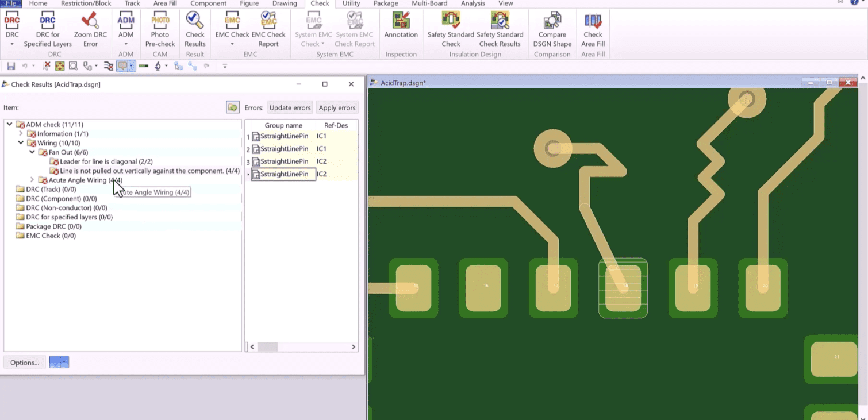
Task: Open Compare DSGN Shape tool
Action: tap(552, 30)
